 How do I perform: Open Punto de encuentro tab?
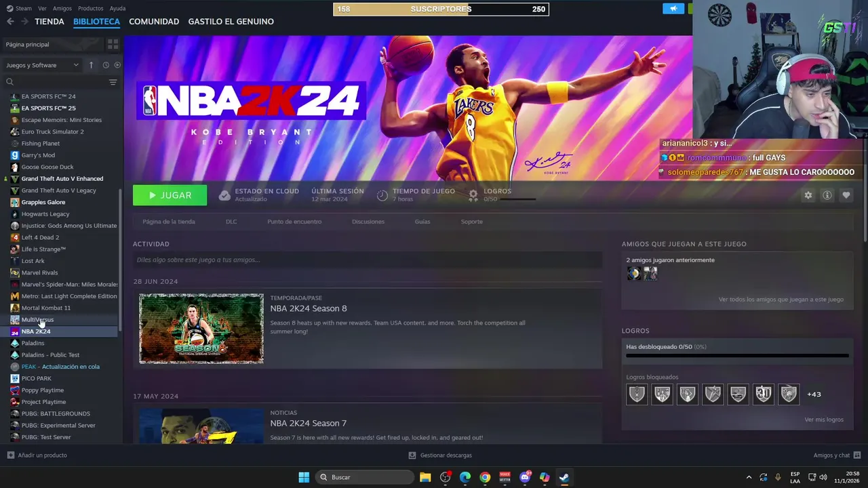click(x=294, y=222)
